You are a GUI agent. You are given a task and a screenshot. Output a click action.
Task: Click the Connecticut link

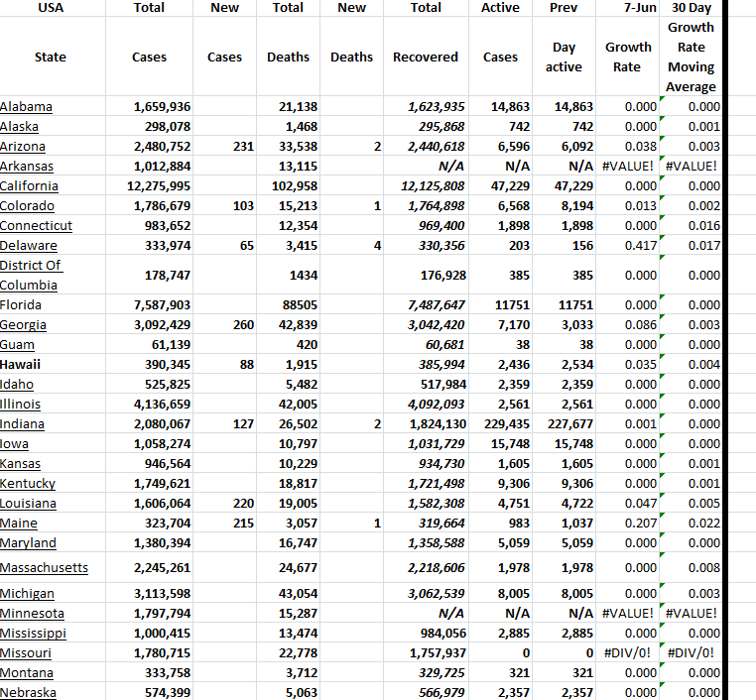tap(36, 226)
